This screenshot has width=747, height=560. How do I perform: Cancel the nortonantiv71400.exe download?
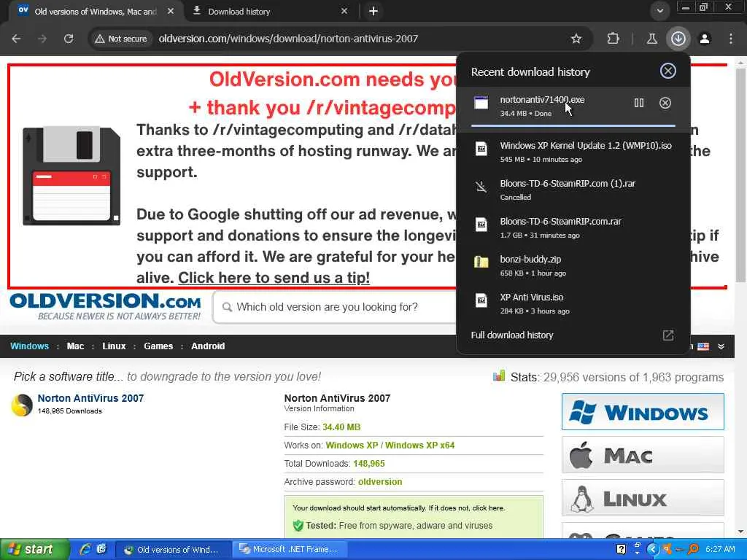[665, 103]
